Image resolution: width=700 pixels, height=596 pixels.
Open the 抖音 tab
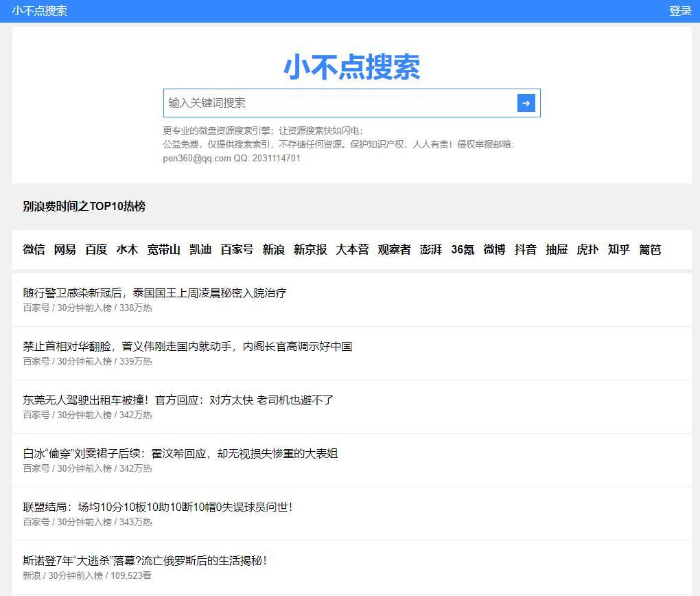[x=526, y=249]
